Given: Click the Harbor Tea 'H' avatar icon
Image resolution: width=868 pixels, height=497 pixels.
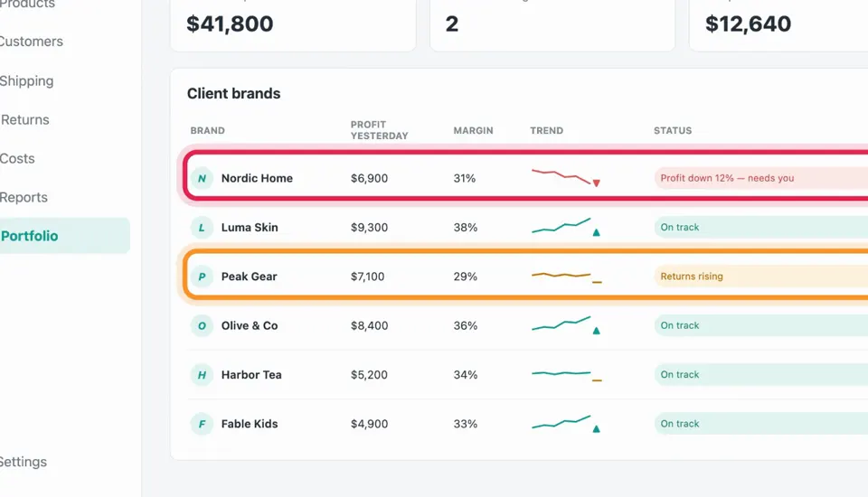Looking at the screenshot, I should click(x=202, y=375).
